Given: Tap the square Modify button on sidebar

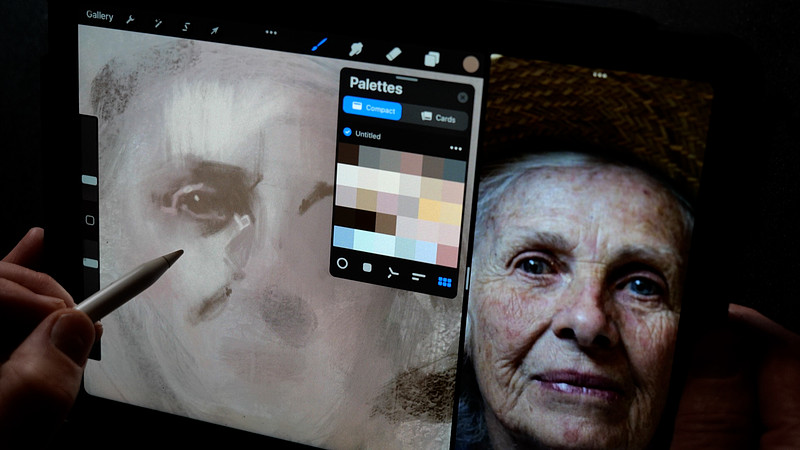Looking at the screenshot, I should 90,220.
